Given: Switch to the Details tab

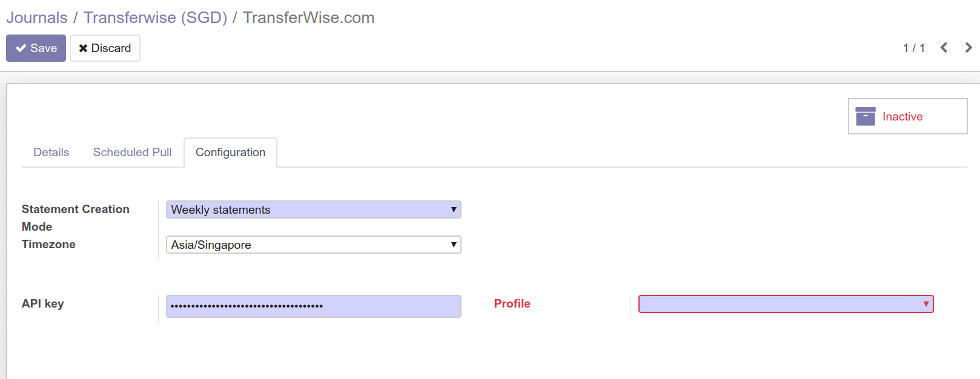Looking at the screenshot, I should point(51,152).
